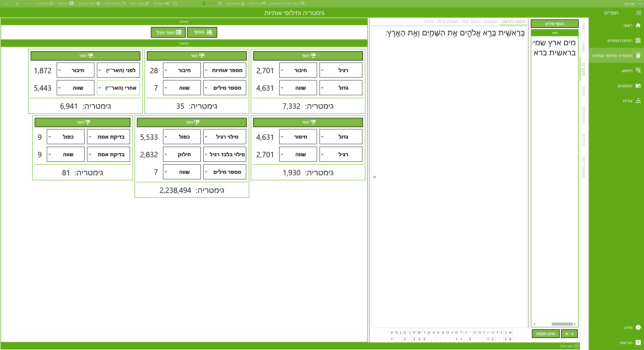Screen dimensions: 644x350
Task: Expand the word rules (חוקי מילוי) toggle
Action: point(576,346)
